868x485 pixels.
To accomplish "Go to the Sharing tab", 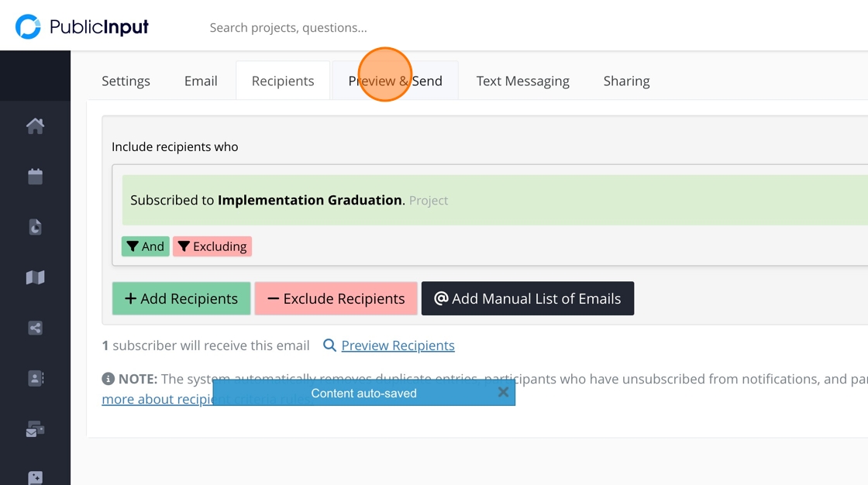I will tap(626, 81).
